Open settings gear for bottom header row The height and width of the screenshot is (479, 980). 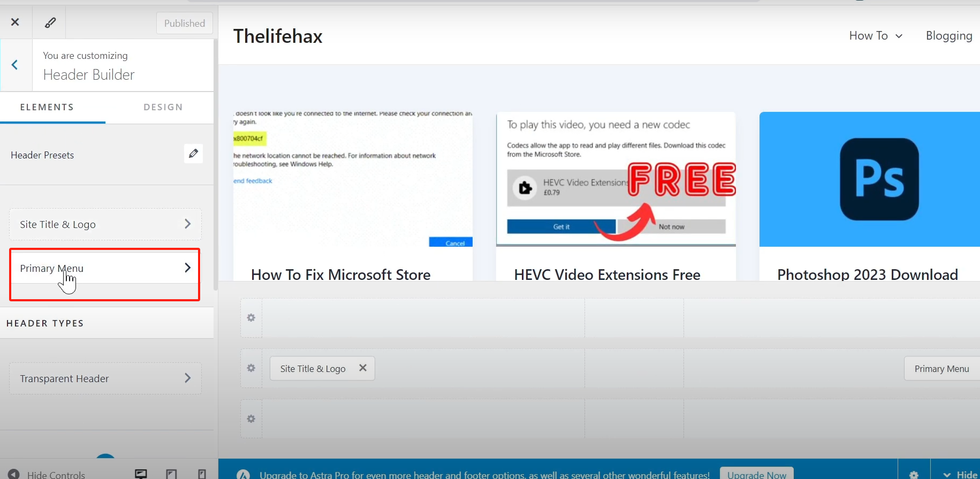click(x=251, y=419)
